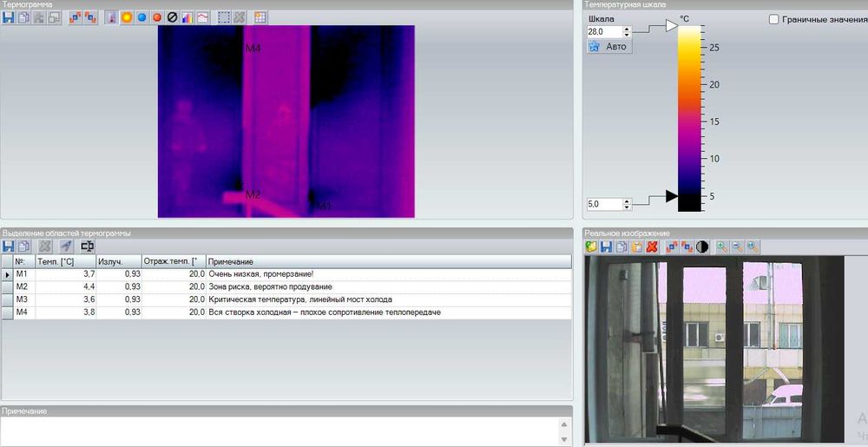The height and width of the screenshot is (447, 868).
Task: Click the black lower-limit scale marker
Action: 672,196
